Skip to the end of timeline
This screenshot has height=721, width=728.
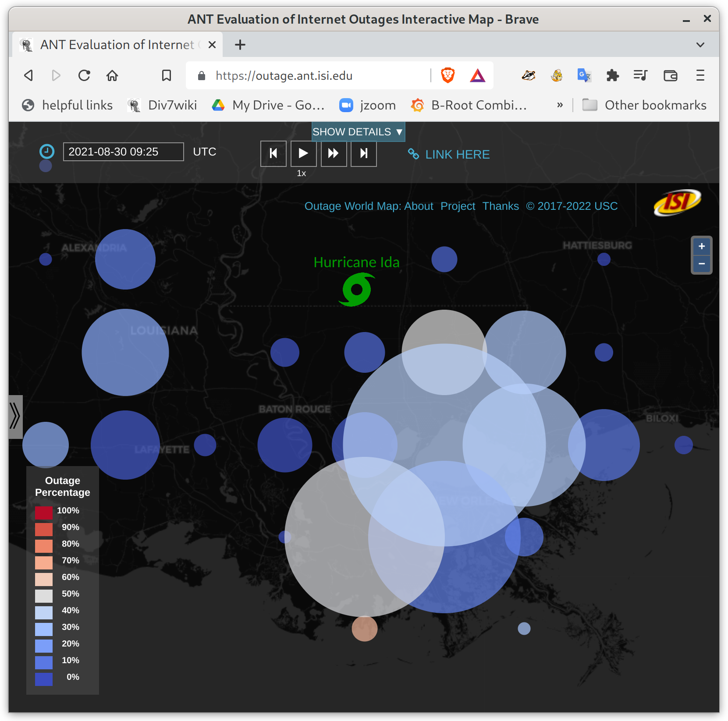coord(364,153)
